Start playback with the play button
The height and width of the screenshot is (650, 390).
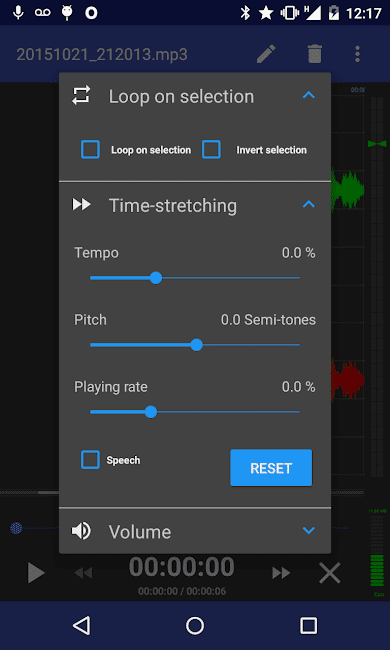tap(36, 573)
